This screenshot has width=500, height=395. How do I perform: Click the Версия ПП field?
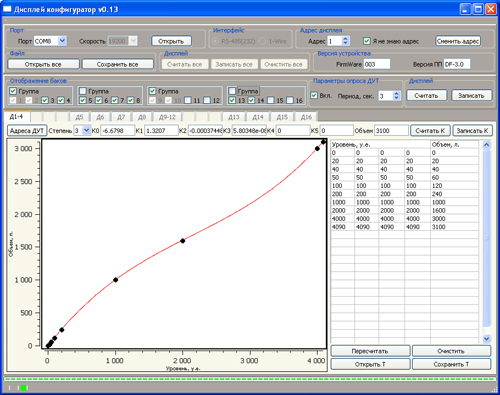(457, 64)
